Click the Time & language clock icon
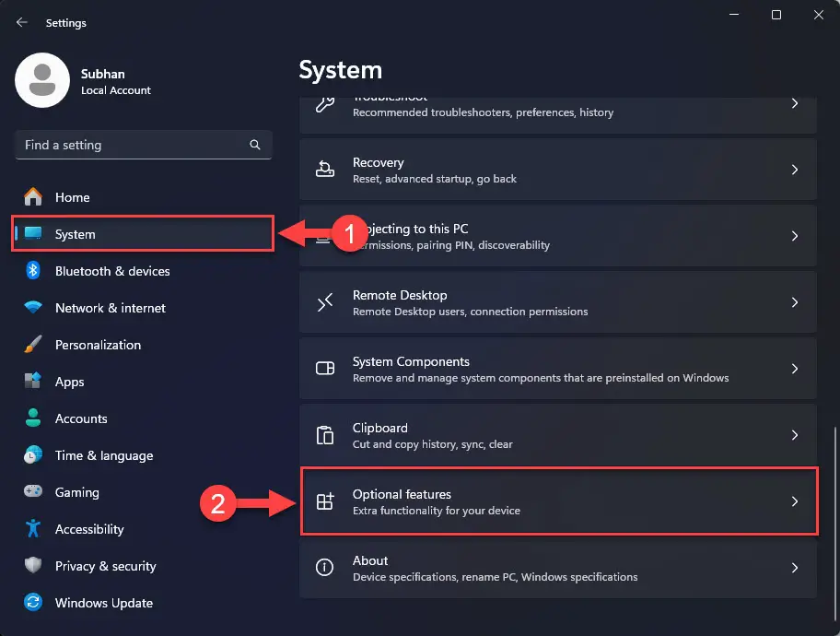 33,454
